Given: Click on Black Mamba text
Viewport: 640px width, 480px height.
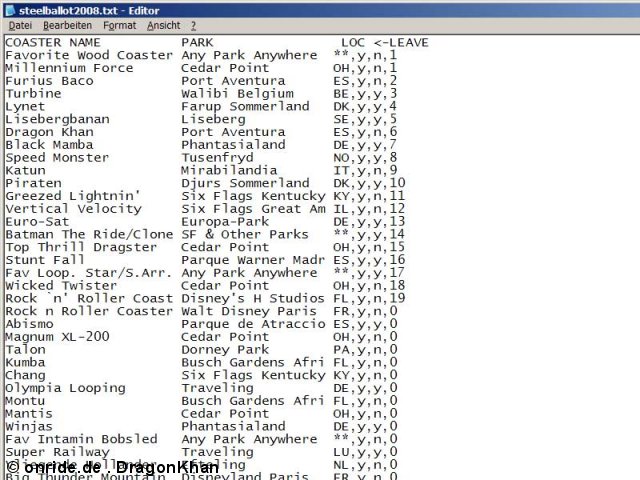Looking at the screenshot, I should point(49,145).
